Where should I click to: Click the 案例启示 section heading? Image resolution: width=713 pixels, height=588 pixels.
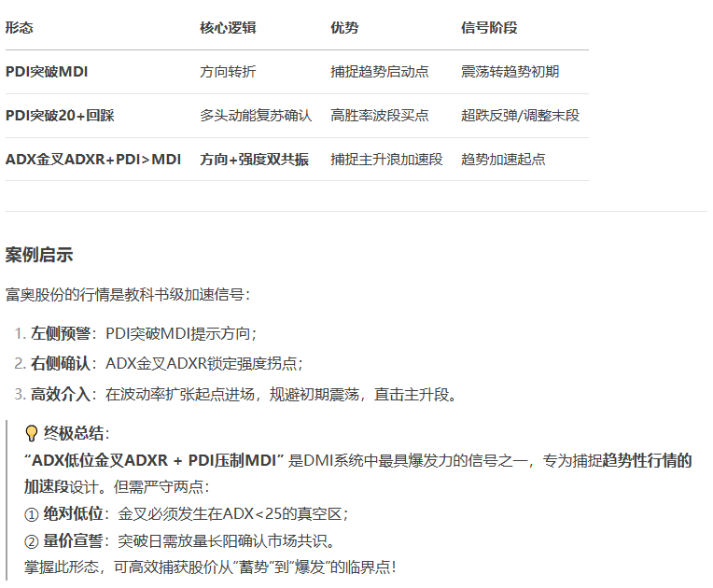click(x=39, y=256)
